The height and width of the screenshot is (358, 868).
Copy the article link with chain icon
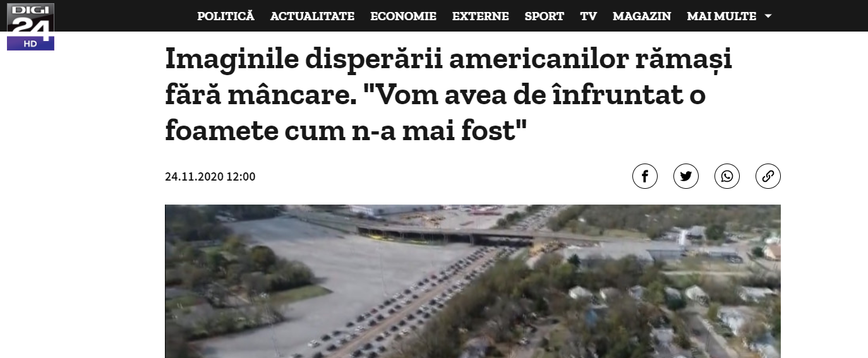coord(768,176)
